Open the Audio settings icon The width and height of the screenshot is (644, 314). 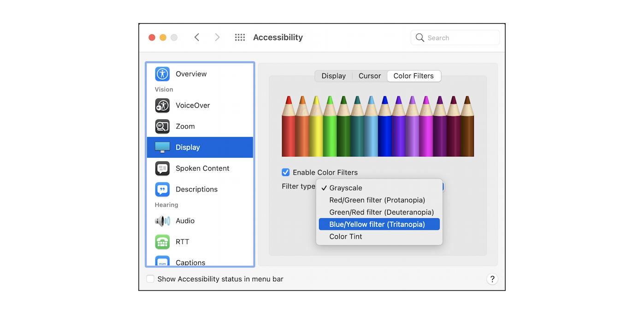[x=162, y=221]
